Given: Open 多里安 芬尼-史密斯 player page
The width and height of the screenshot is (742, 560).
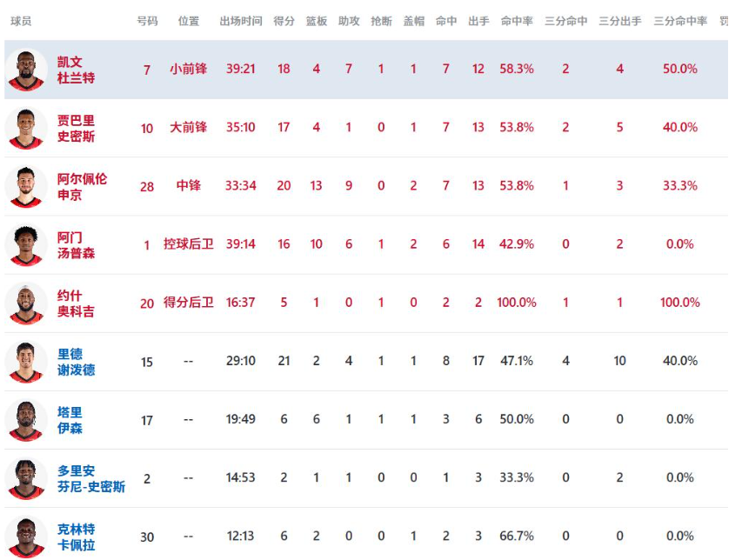Looking at the screenshot, I should pyautogui.click(x=90, y=478).
